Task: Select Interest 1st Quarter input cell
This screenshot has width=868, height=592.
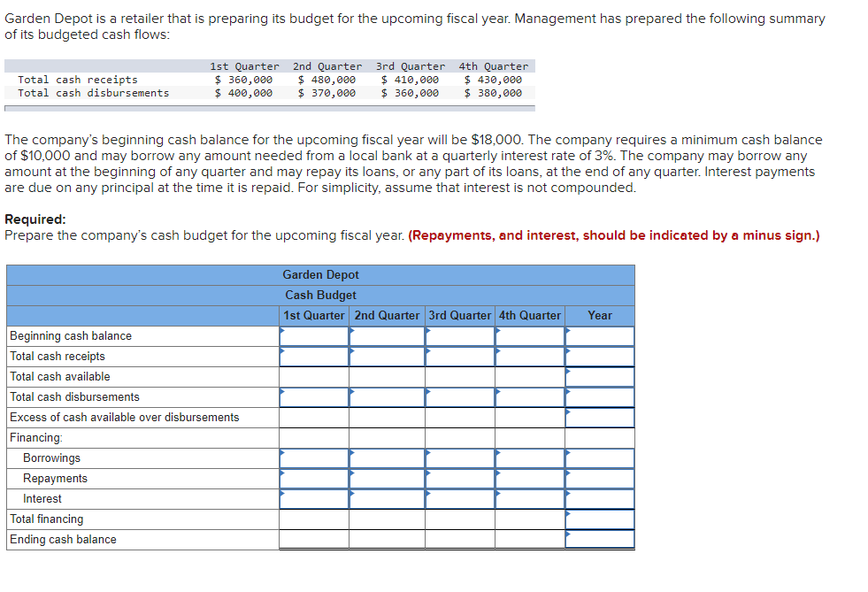Action: (x=314, y=499)
